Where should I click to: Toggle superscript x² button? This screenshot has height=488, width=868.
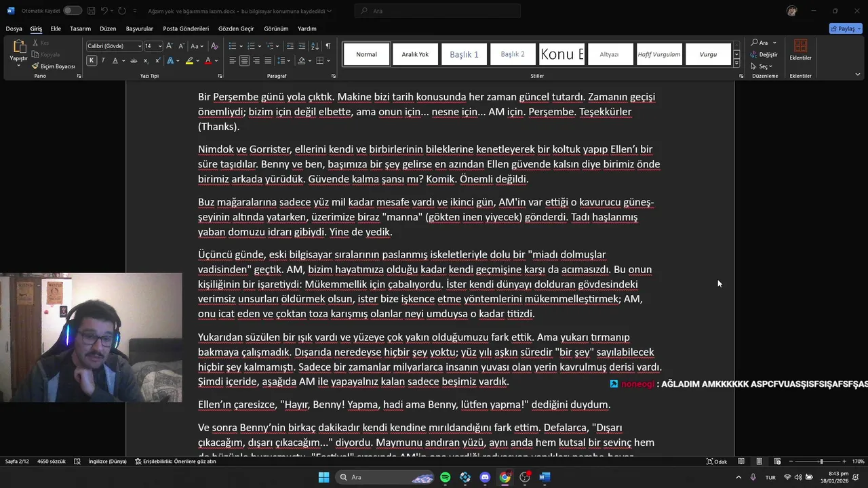tap(157, 60)
